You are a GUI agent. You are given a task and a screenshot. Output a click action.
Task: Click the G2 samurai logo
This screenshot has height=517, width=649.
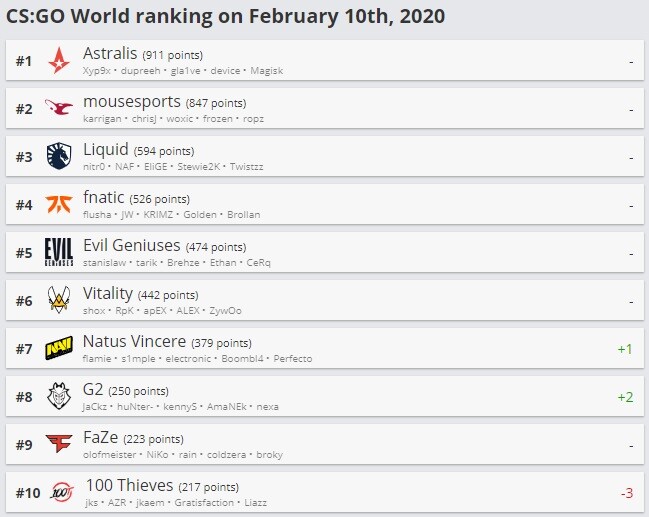pos(59,396)
